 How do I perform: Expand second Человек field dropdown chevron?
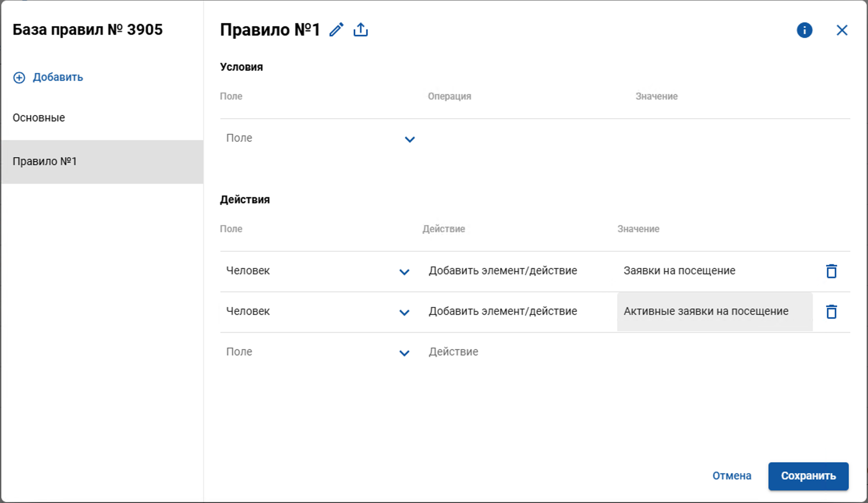(404, 313)
